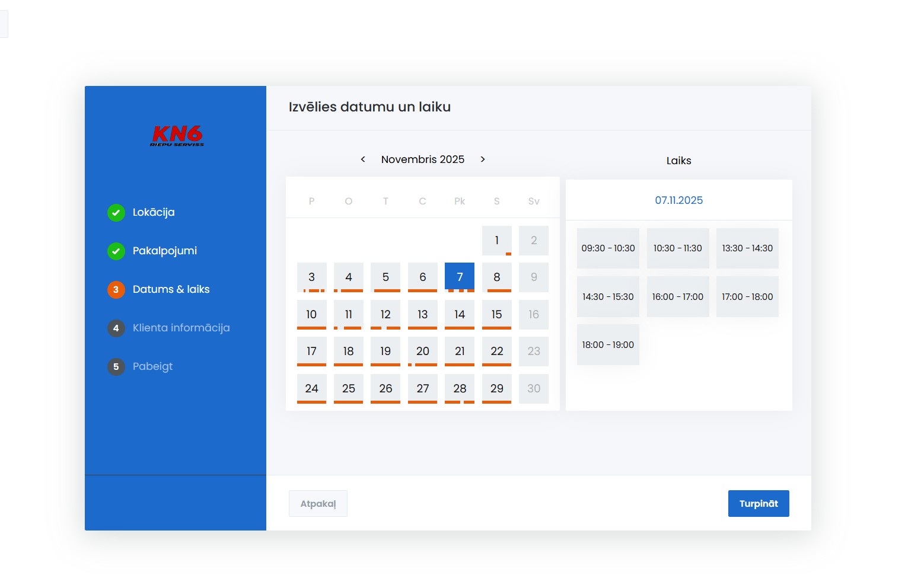Pick November 21 in the calendar
Image resolution: width=905 pixels, height=588 pixels.
[460, 351]
